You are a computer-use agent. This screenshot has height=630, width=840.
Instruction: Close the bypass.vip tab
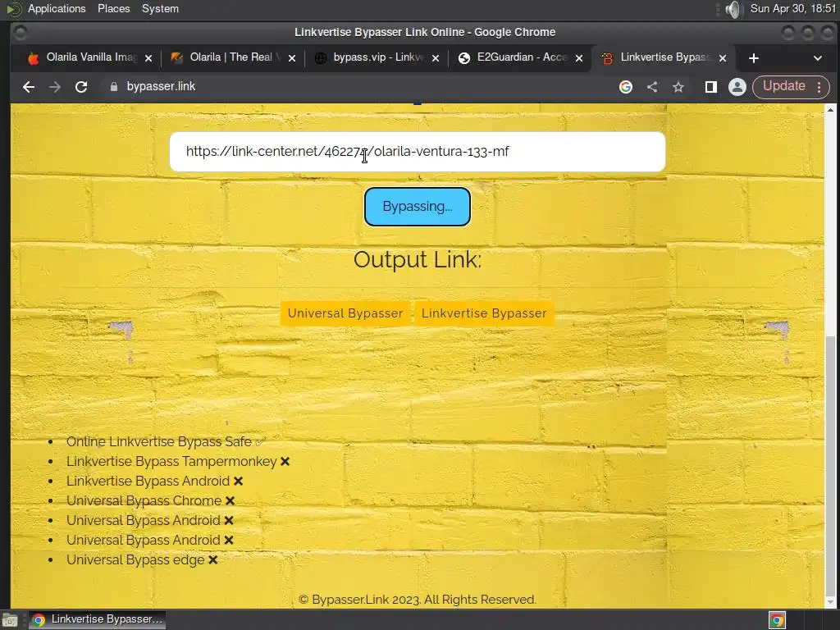pos(436,58)
